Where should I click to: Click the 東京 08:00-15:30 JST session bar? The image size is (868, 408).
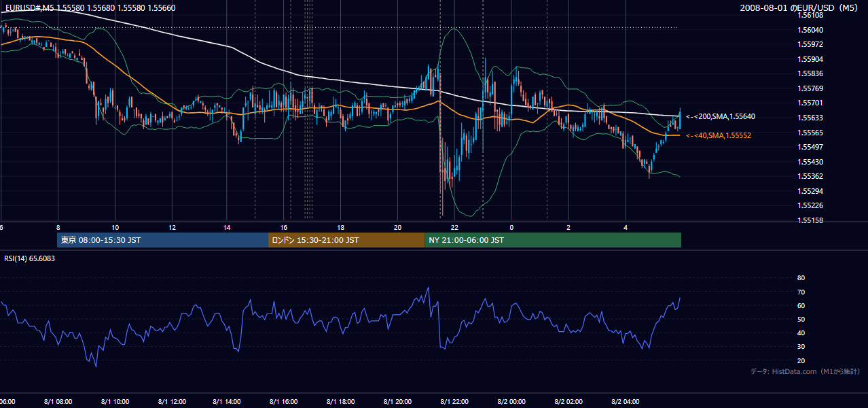(x=163, y=240)
